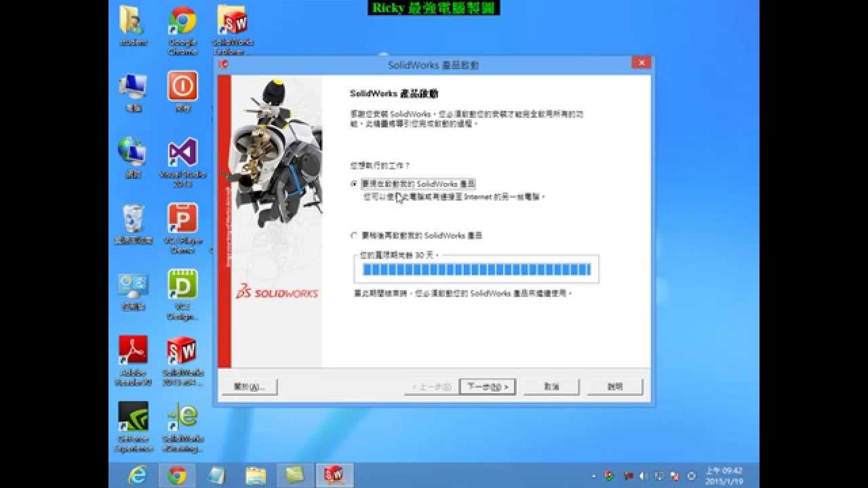This screenshot has width=868, height=488.
Task: Click the DS SolidWorks logo in dialog
Action: tap(277, 292)
